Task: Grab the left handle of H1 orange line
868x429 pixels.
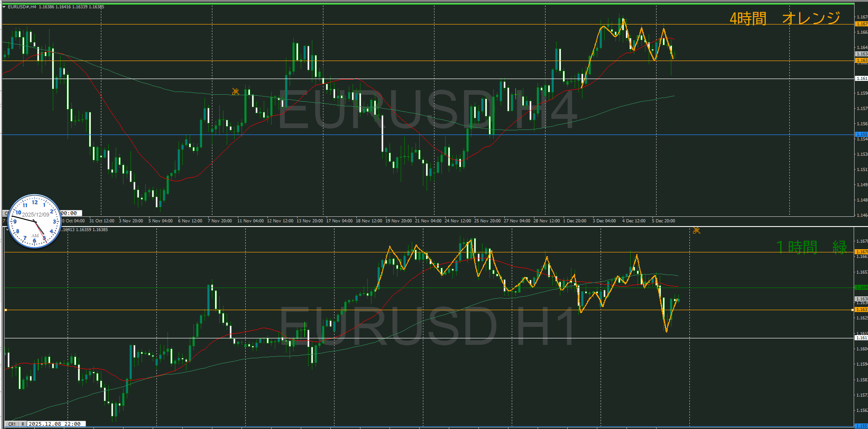Action: 6,310
